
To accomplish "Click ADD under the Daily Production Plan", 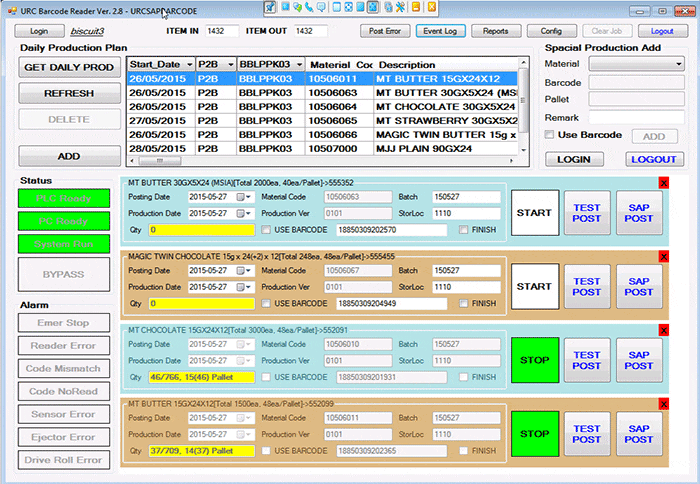I will coord(69,156).
